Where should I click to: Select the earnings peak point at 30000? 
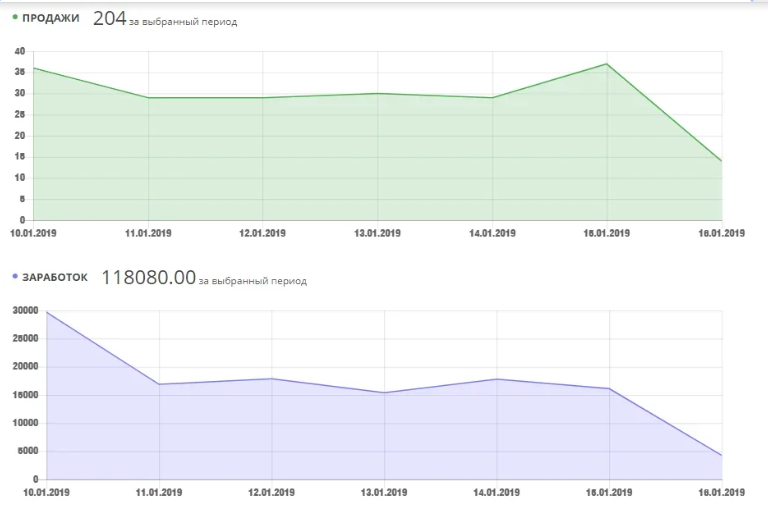[x=47, y=312]
